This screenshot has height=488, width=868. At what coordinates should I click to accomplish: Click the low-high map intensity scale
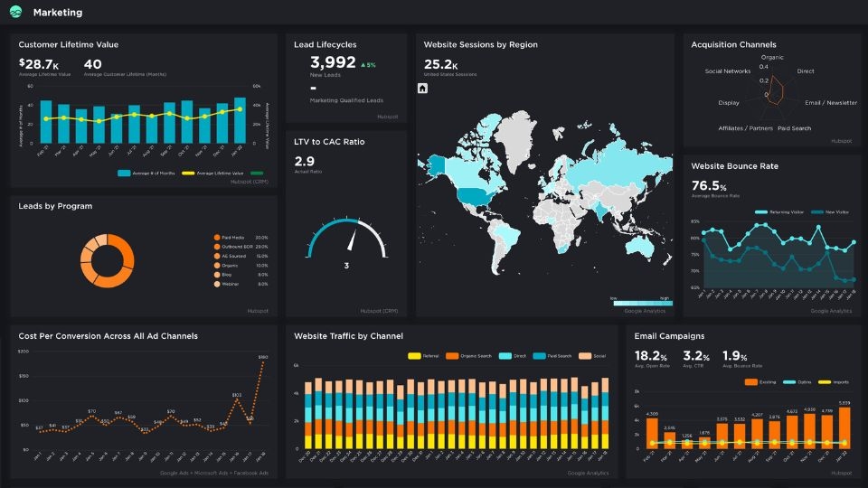(x=643, y=303)
